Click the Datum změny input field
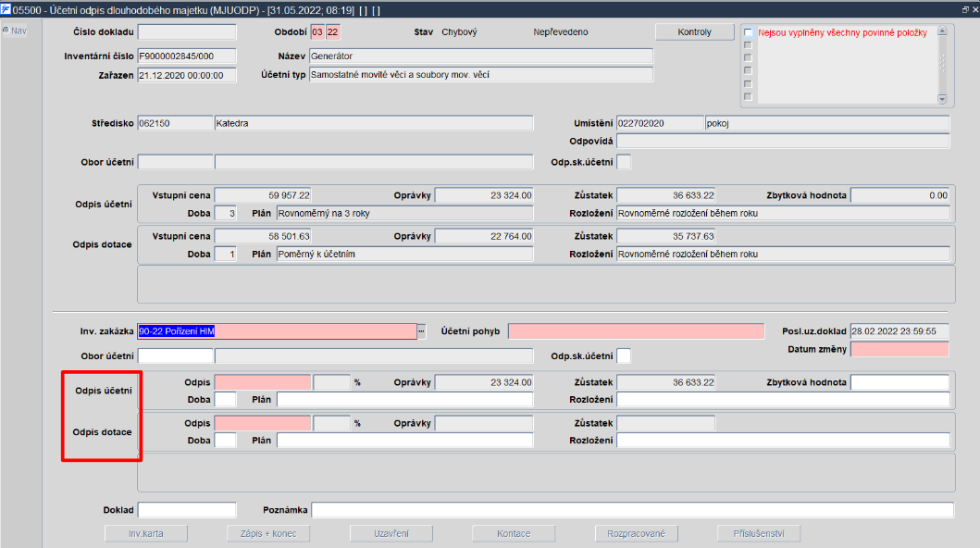The height and width of the screenshot is (548, 980). pos(899,349)
